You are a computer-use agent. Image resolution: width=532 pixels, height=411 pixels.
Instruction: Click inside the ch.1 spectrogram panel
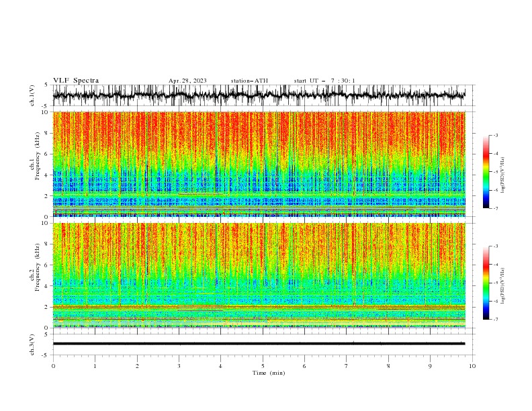[x=259, y=164]
